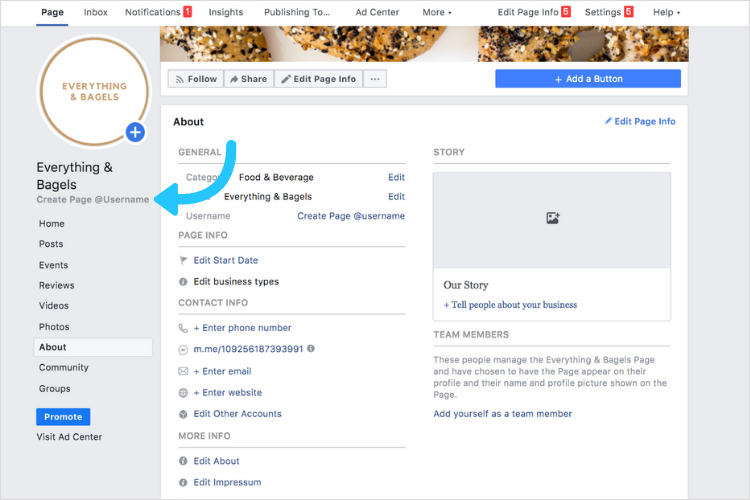Screen dimensions: 750x500
Task: Open the m.me/109256187393991 link
Action: point(248,349)
